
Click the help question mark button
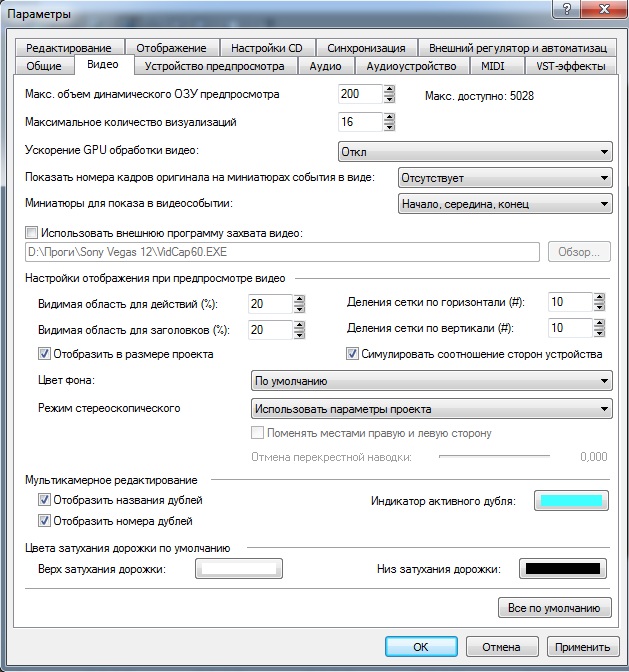(567, 9)
